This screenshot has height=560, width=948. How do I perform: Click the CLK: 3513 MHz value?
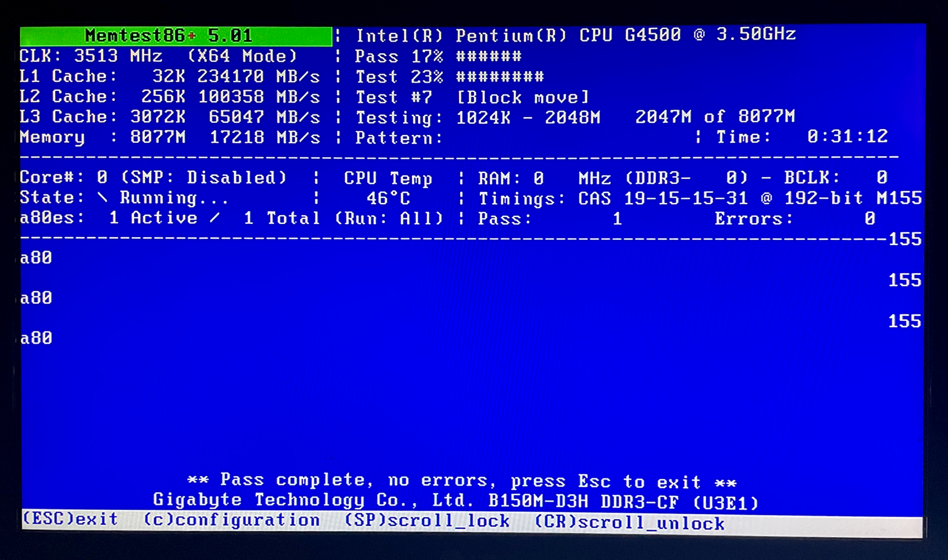(x=91, y=55)
